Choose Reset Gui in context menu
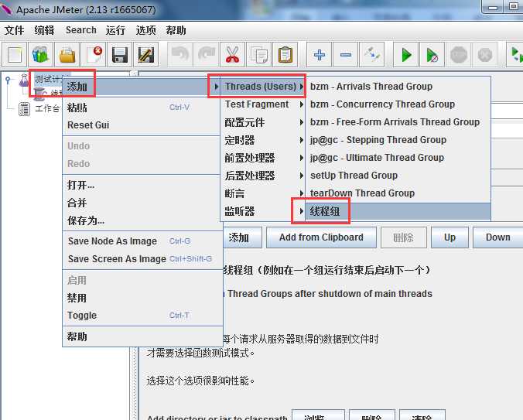 click(142, 125)
